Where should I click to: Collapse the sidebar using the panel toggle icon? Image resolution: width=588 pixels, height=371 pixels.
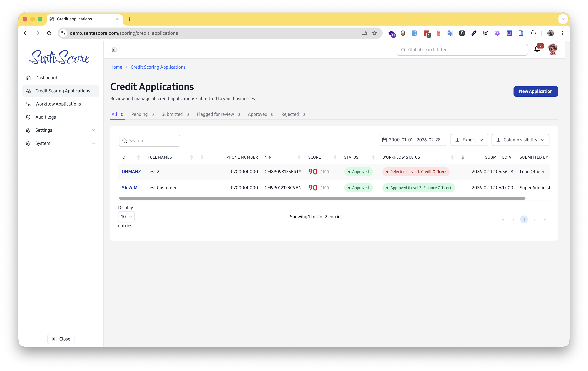click(114, 49)
